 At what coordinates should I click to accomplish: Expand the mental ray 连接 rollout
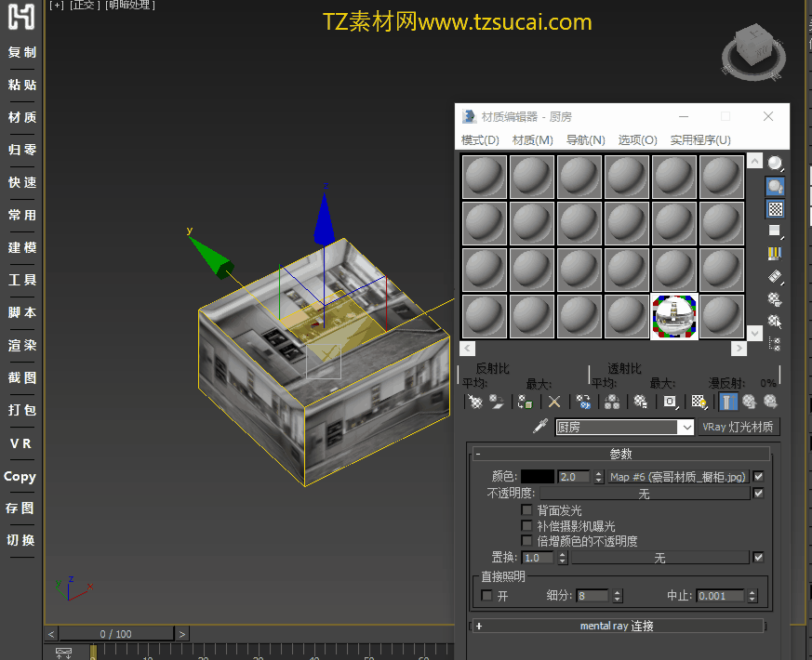pyautogui.click(x=617, y=626)
